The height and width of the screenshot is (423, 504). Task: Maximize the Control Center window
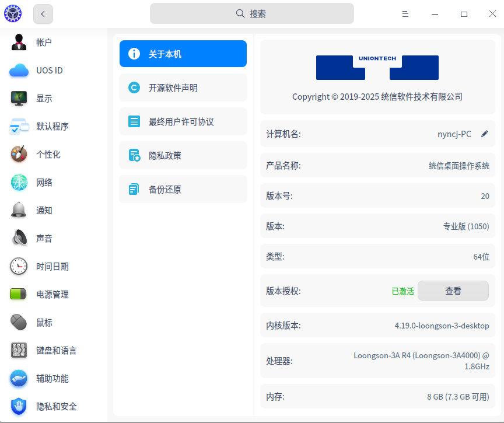464,14
